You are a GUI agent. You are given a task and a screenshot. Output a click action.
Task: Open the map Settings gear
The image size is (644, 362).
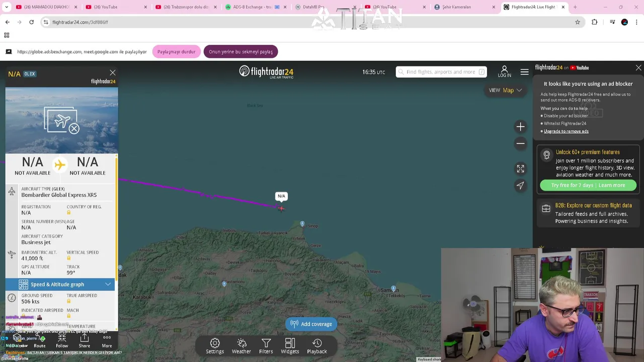click(215, 346)
